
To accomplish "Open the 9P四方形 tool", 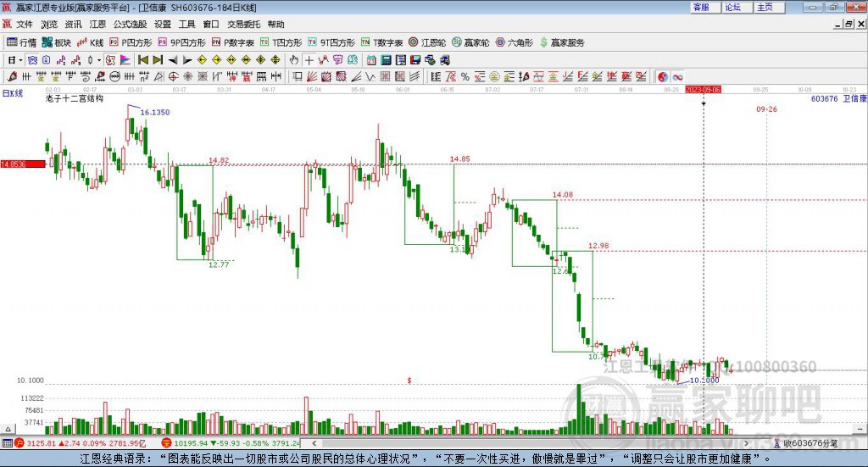I will tap(181, 42).
